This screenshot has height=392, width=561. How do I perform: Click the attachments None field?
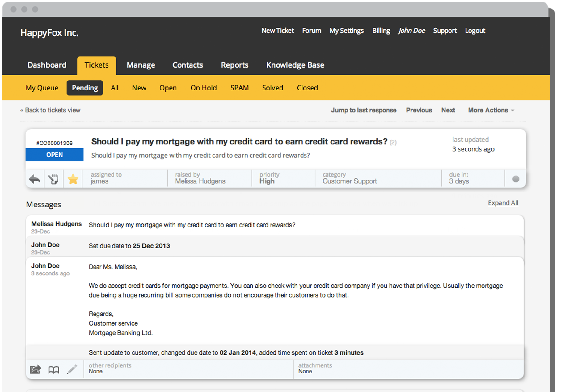point(408,369)
